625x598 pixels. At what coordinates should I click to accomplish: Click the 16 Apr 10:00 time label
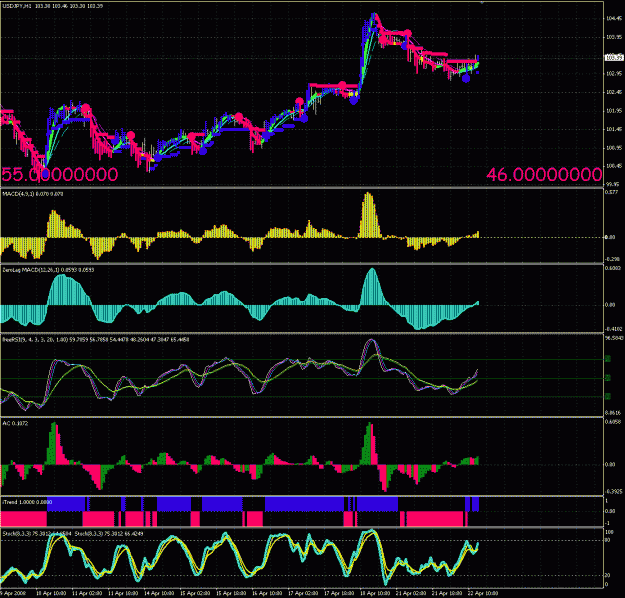[267, 593]
